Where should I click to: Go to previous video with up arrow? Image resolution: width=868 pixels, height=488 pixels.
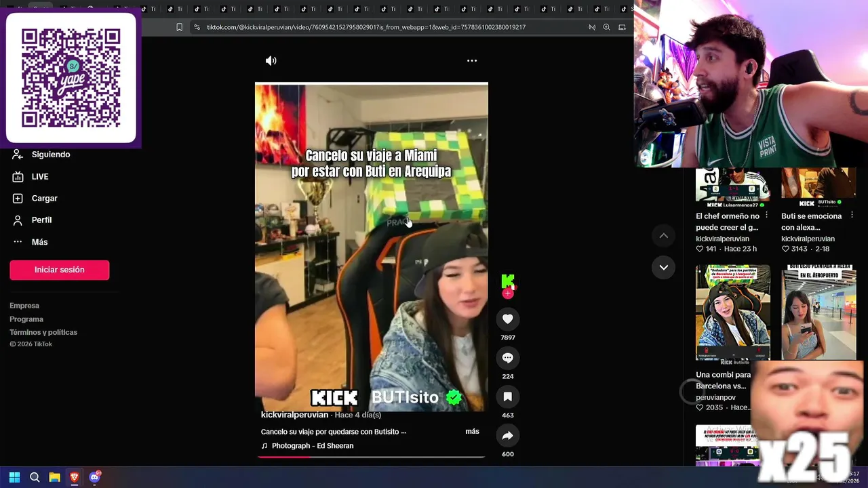pos(664,236)
